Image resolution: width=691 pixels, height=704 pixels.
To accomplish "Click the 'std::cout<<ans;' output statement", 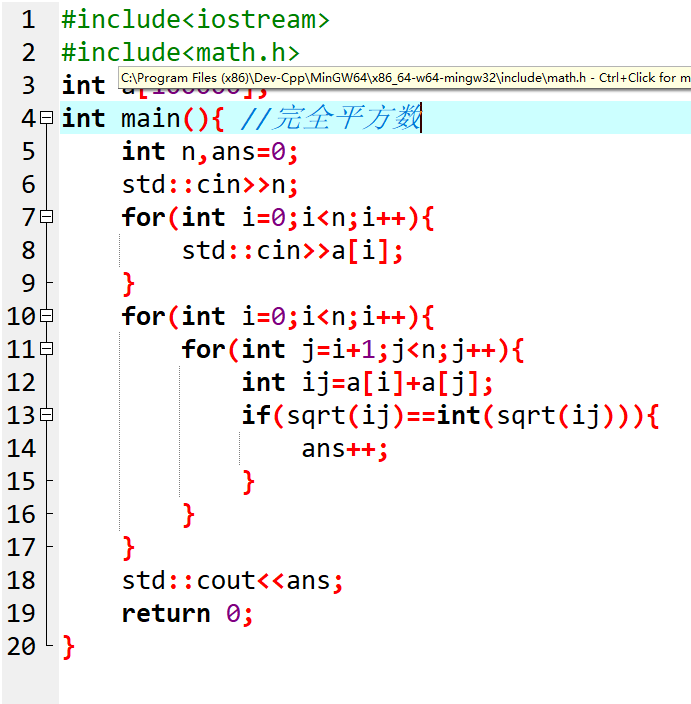I will [232, 581].
